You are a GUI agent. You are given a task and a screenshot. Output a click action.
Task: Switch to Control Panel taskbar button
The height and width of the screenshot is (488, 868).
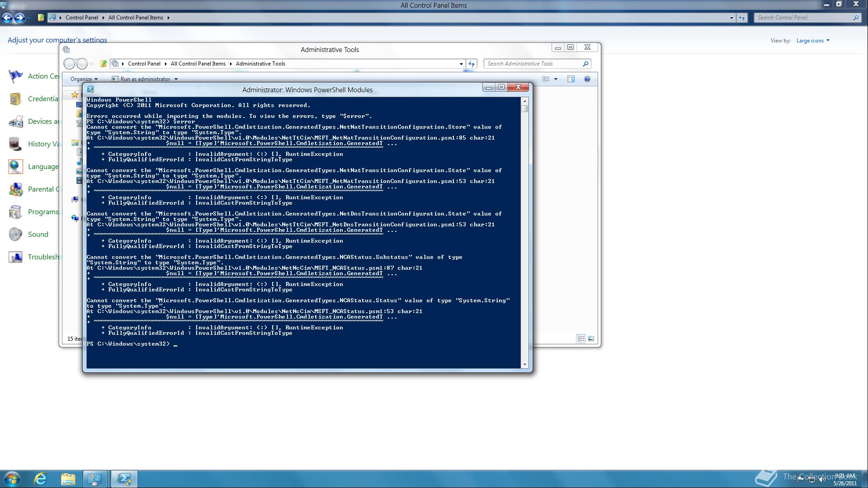(95, 479)
